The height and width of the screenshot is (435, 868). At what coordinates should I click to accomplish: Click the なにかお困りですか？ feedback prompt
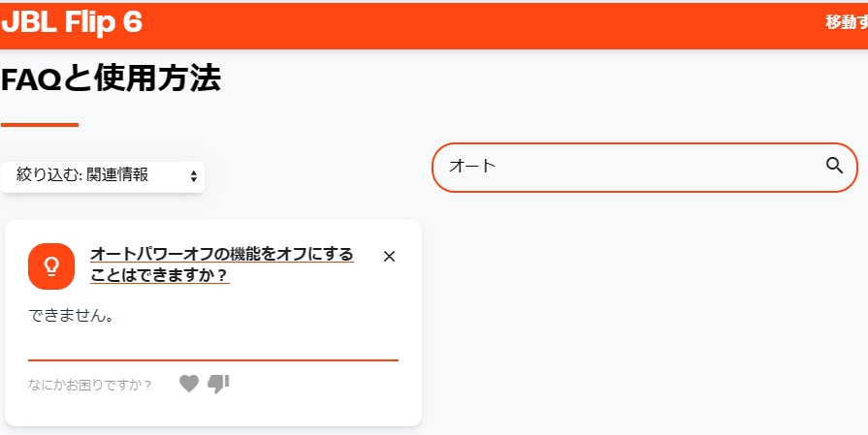(90, 386)
